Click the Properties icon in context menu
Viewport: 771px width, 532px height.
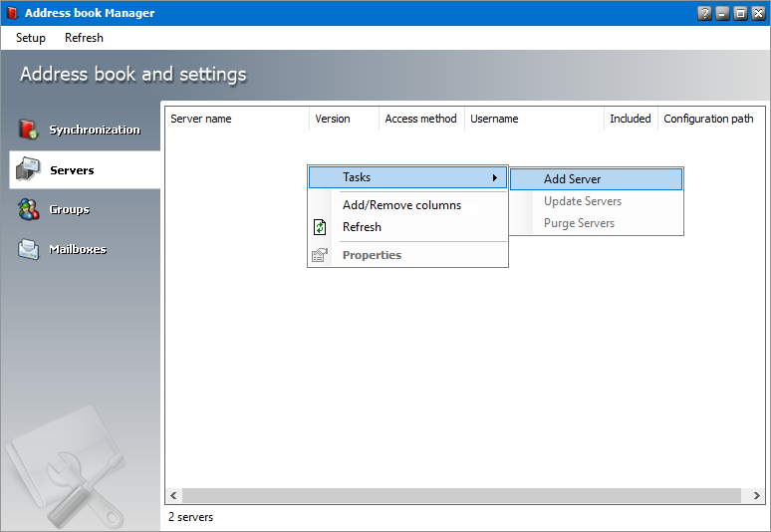(320, 255)
